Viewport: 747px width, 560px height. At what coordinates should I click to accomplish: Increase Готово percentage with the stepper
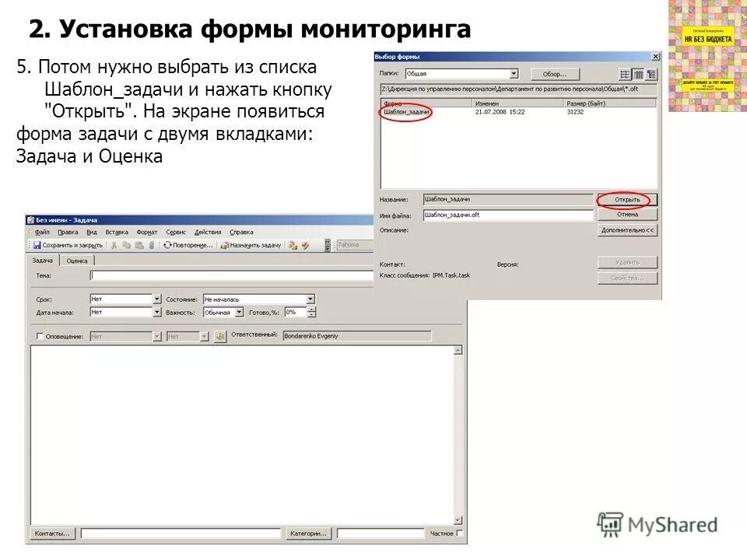pyautogui.click(x=310, y=308)
